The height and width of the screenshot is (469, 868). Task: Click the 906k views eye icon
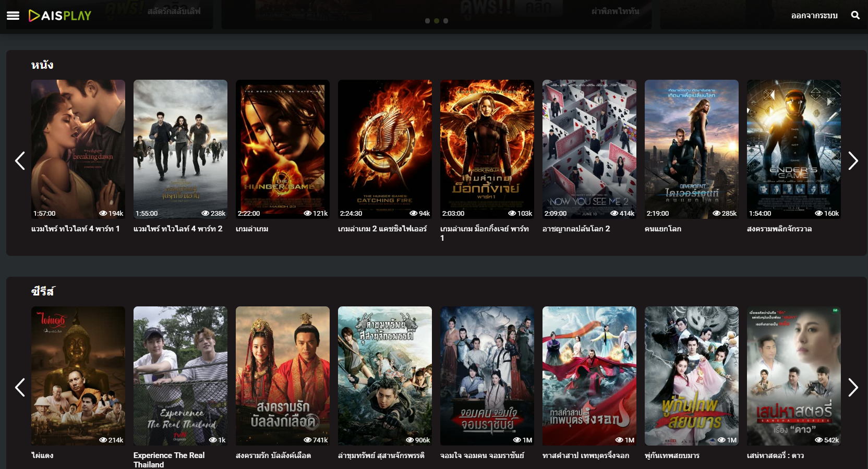tap(410, 440)
